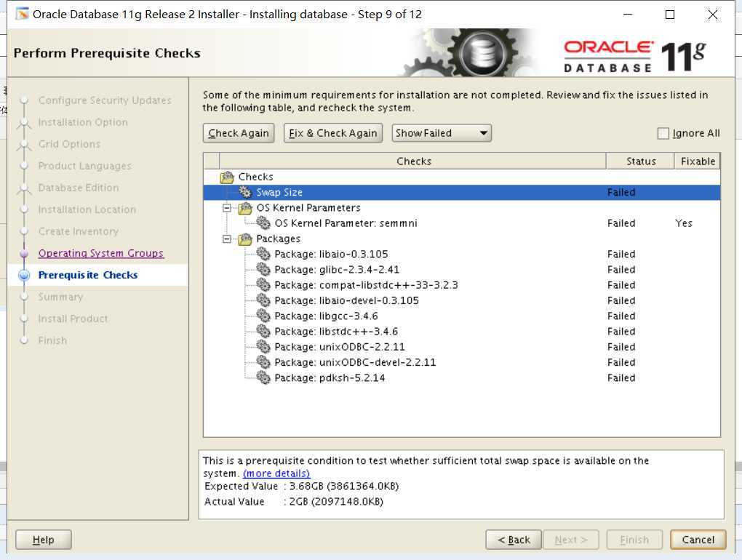Click the gear icon beside semmni parameter

[x=263, y=223]
